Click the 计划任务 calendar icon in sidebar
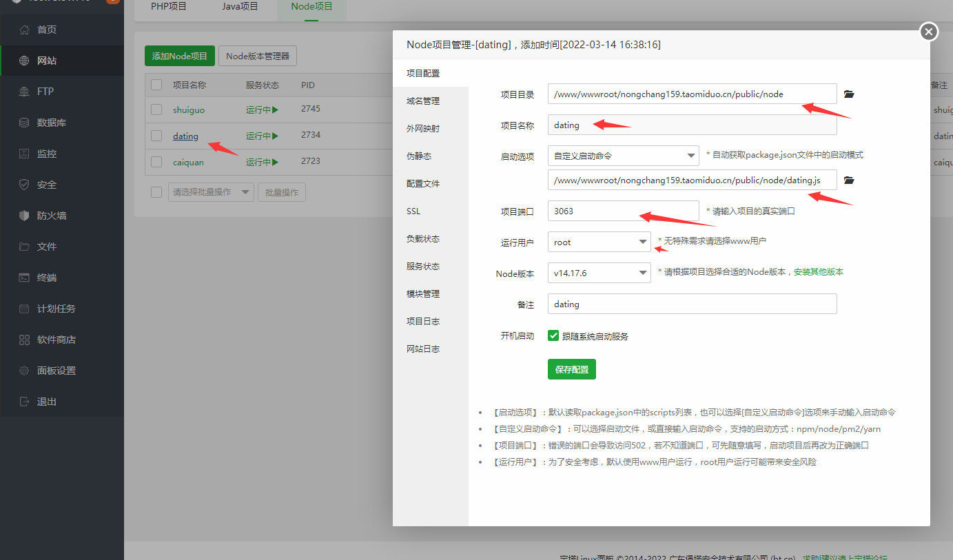Screen dimensions: 953x560 [x=25, y=309]
